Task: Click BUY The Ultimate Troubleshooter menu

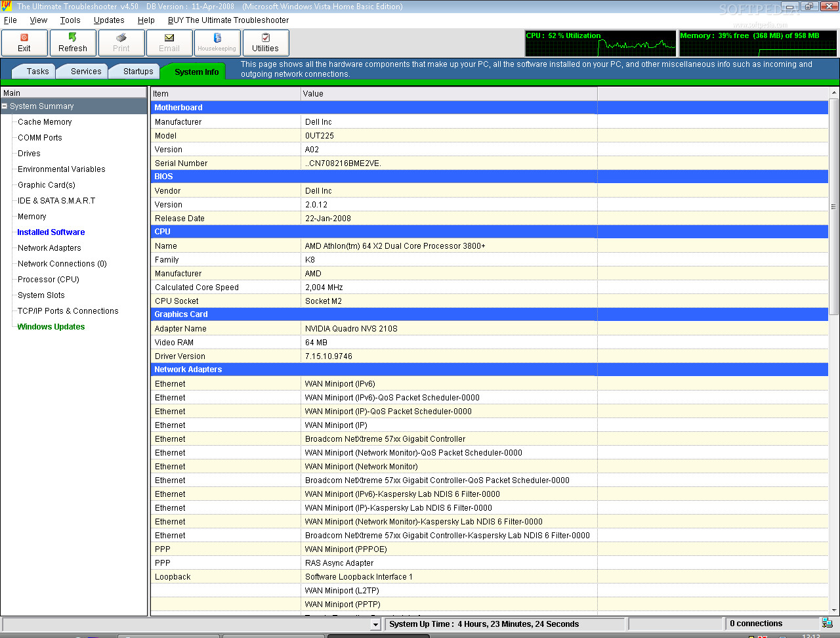Action: point(228,20)
